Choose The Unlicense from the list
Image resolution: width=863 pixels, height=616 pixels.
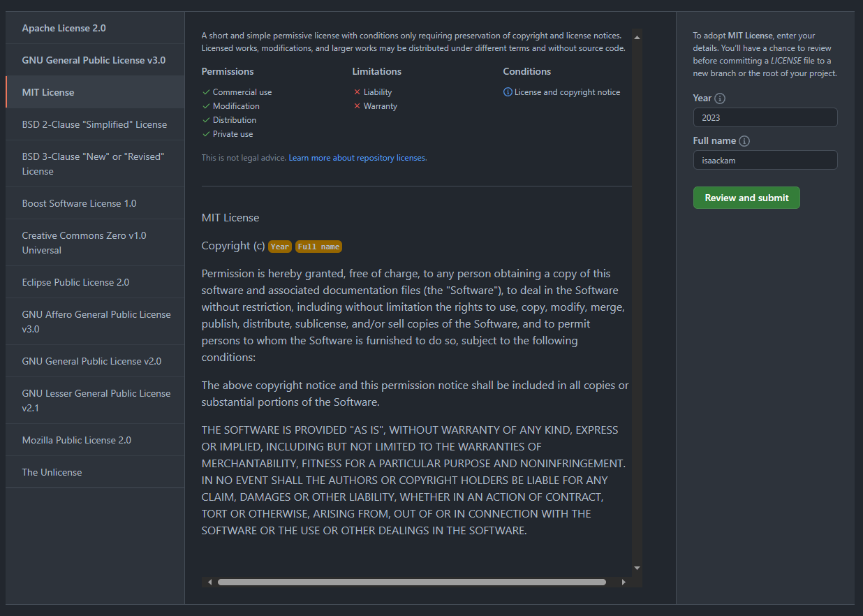click(52, 472)
